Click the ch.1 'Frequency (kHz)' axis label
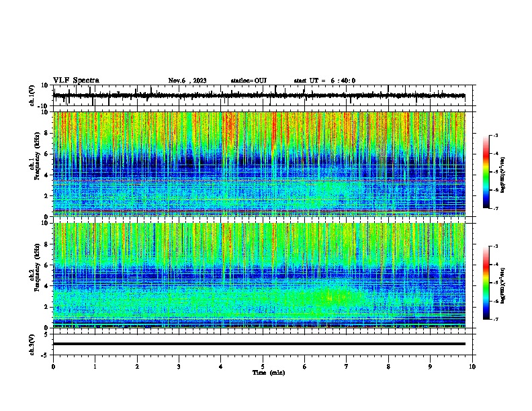Image resolution: width=532 pixels, height=411 pixels. tap(37, 156)
